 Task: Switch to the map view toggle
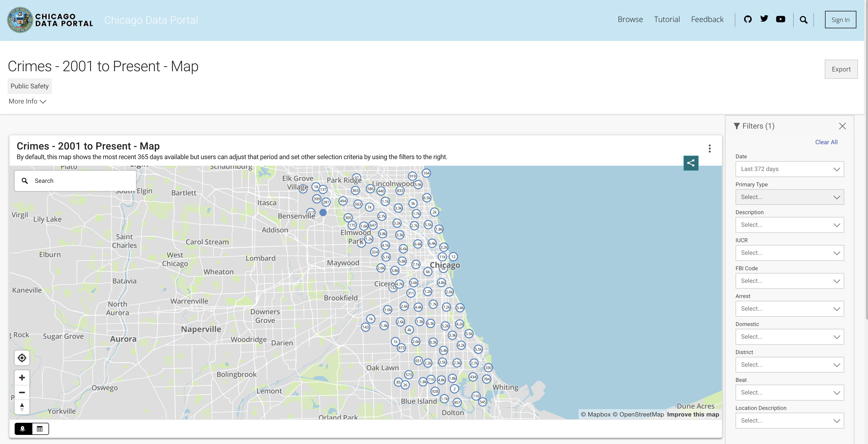tap(23, 429)
